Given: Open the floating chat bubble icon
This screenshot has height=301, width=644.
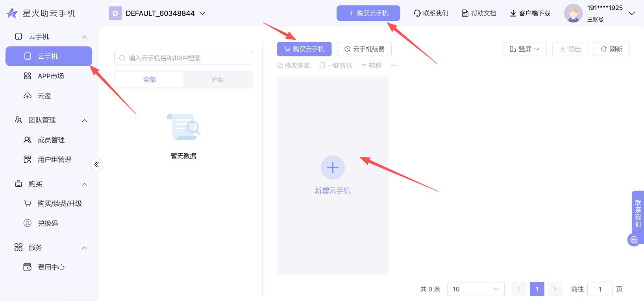Looking at the screenshot, I should pyautogui.click(x=634, y=240).
